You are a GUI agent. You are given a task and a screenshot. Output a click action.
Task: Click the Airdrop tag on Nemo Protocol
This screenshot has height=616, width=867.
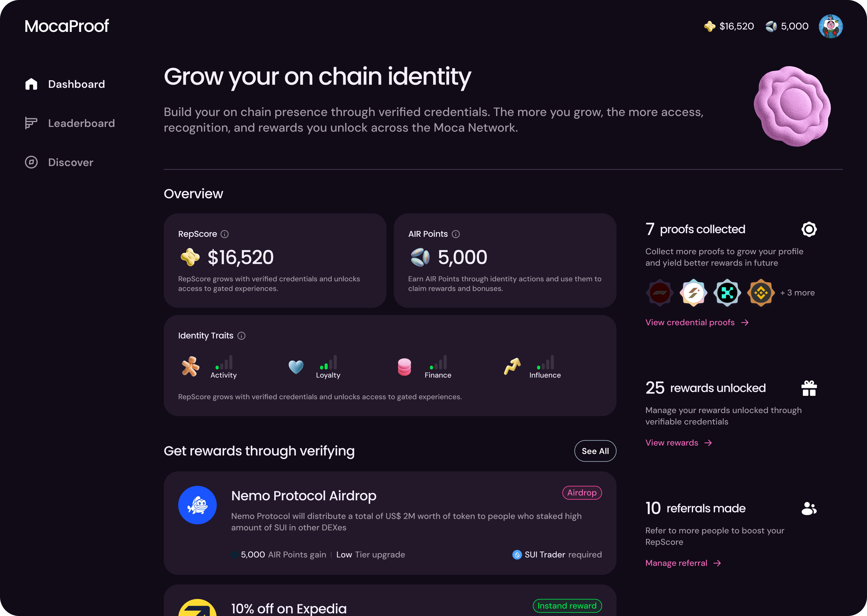(582, 493)
